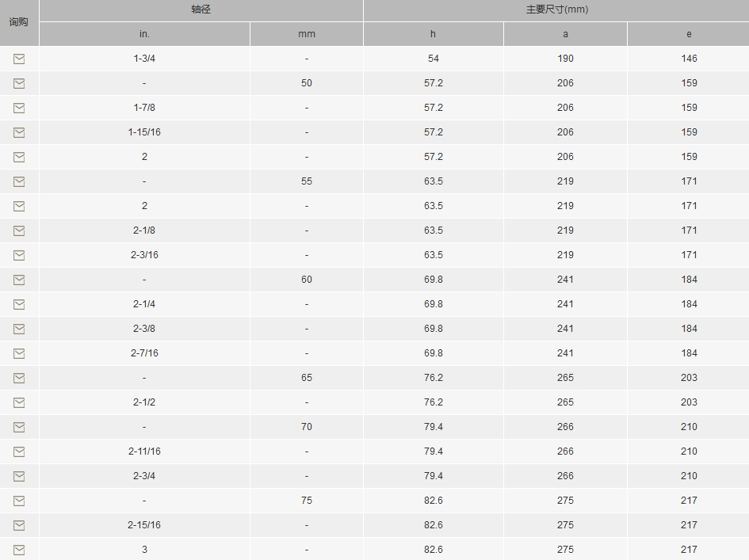Click envelope icon for 2-7/16 row
Screen dimensions: 749x560
pyautogui.click(x=19, y=354)
